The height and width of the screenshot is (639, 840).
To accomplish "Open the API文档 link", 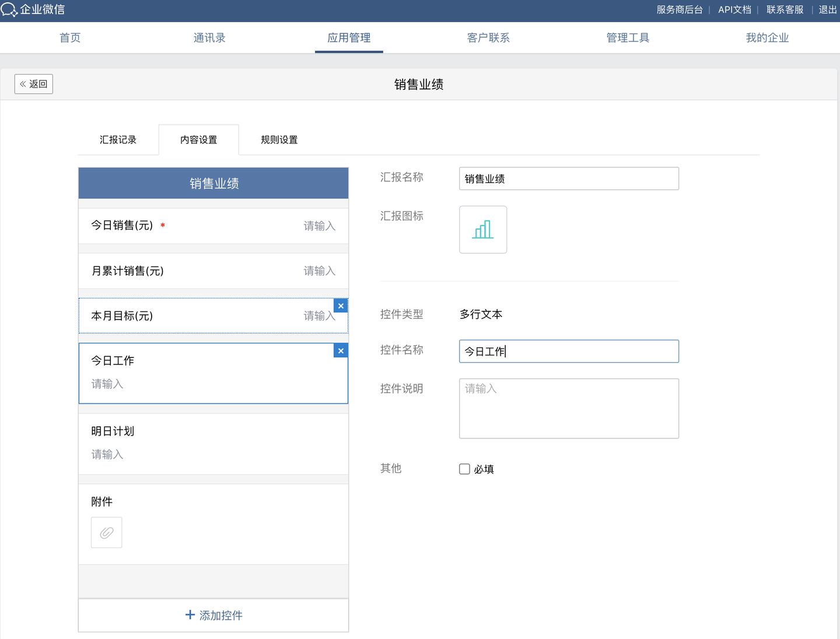I will coord(734,10).
